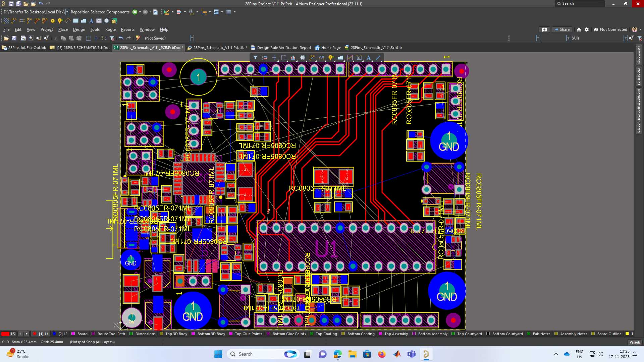Image resolution: width=644 pixels, height=362 pixels.
Task: Click the place dimension icon in active bar
Action: pyautogui.click(x=359, y=58)
